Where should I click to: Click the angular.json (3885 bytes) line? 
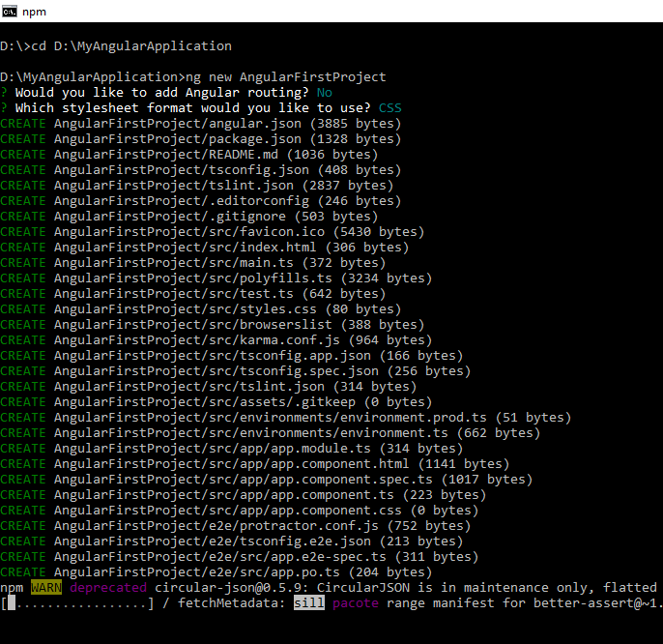pos(200,124)
